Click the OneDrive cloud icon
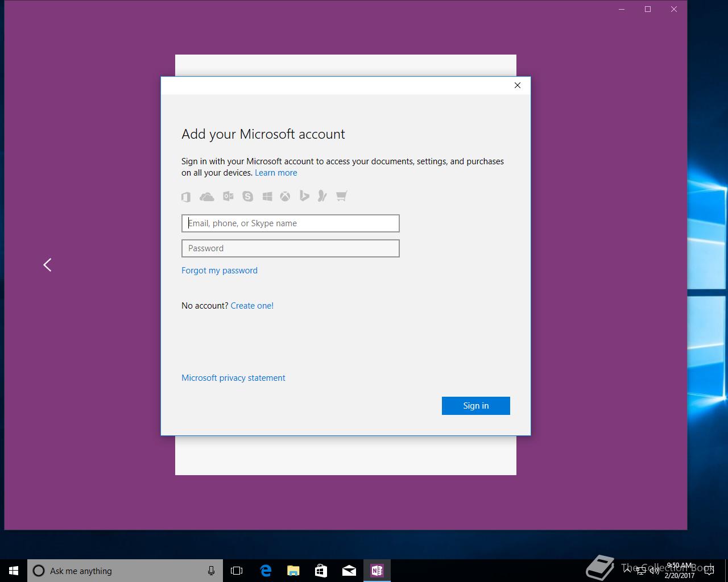Image resolution: width=728 pixels, height=582 pixels. point(207,197)
